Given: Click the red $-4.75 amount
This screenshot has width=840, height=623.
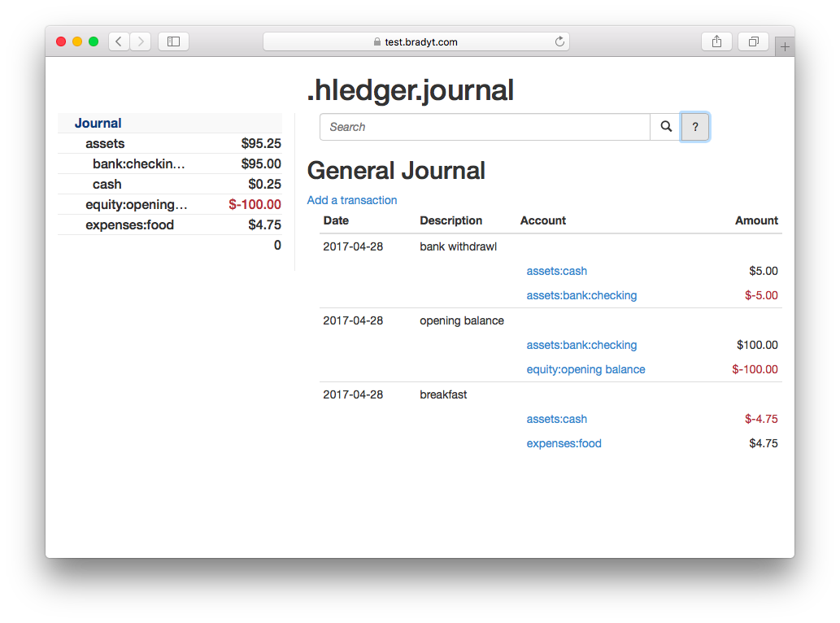Looking at the screenshot, I should pos(761,418).
